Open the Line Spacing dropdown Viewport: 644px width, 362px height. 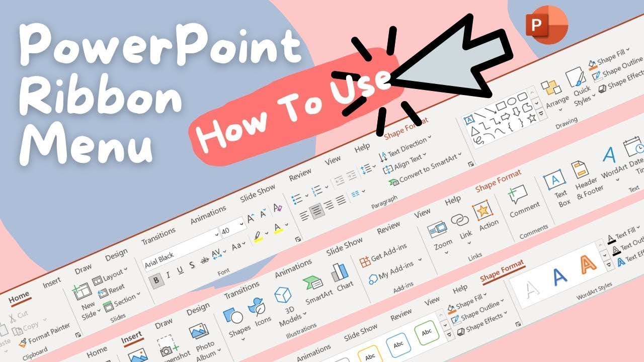(369, 167)
